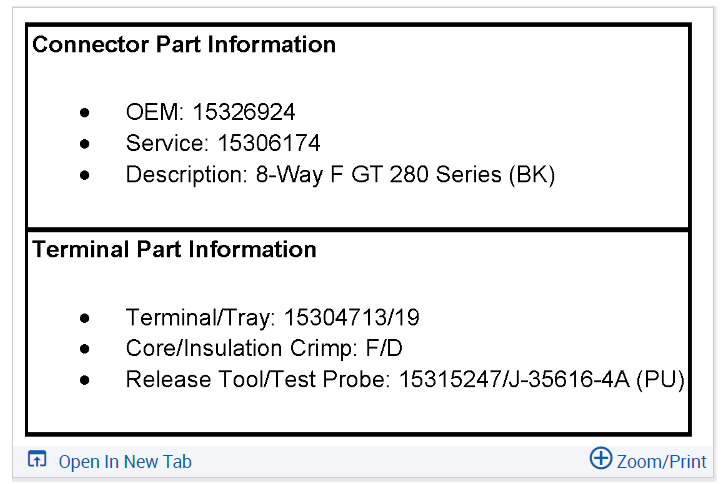
Task: Click the bullet beside Core/Insulation Crimp
Action: (x=85, y=349)
